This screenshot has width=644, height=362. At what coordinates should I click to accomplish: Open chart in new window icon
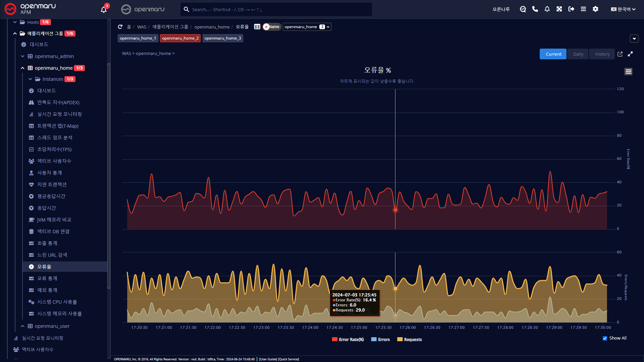click(x=620, y=54)
